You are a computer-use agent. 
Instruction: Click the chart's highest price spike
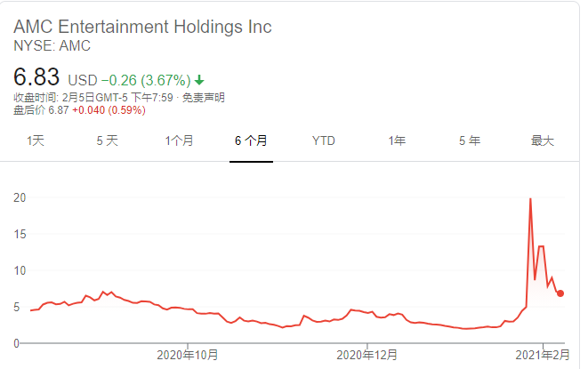[530, 199]
